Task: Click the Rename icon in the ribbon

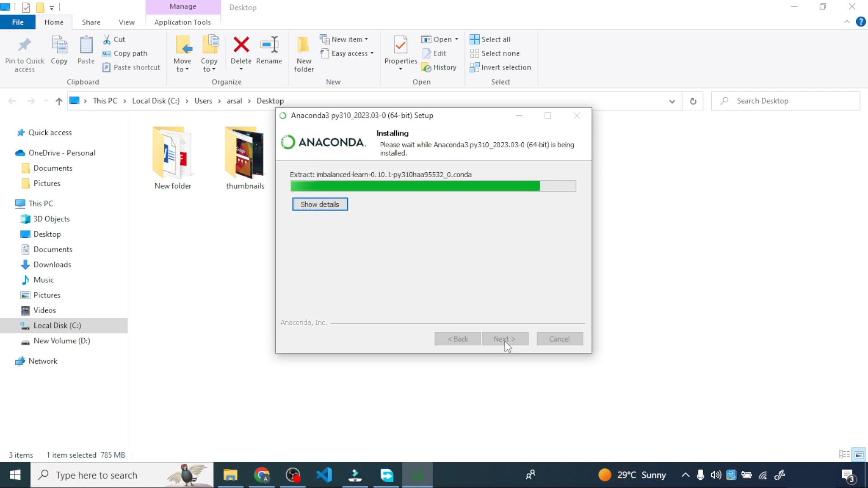Action: tap(269, 45)
